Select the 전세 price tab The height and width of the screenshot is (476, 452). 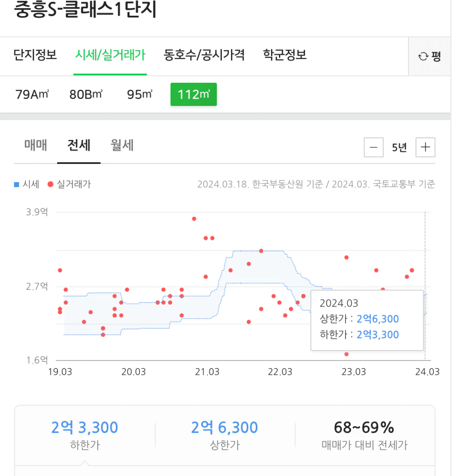(x=79, y=145)
